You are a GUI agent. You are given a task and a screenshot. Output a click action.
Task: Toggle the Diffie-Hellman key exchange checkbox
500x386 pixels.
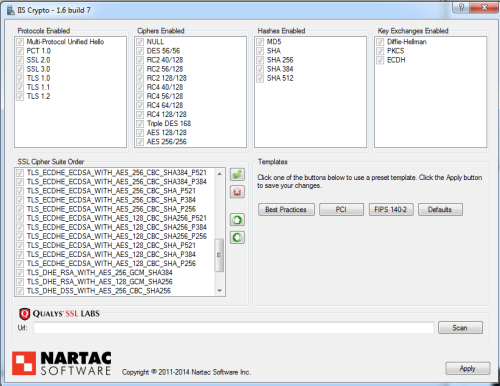pos(380,42)
